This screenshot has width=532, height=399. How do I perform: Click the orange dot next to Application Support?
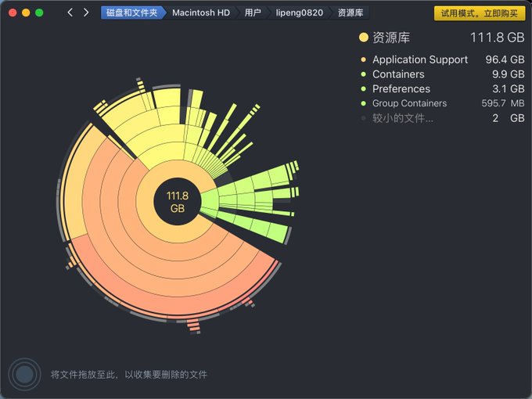364,59
